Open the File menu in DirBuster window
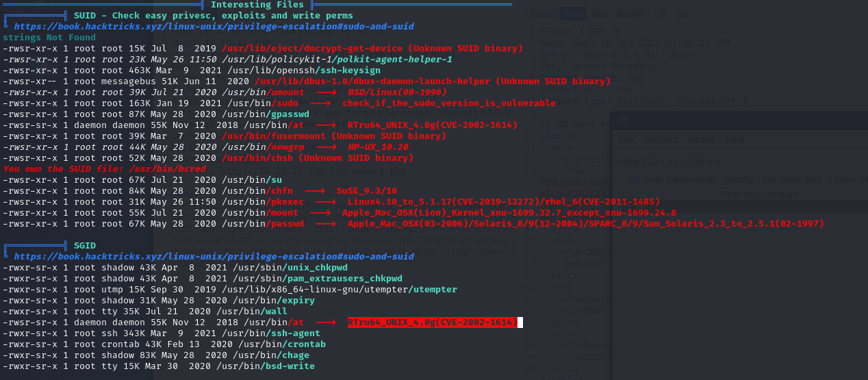Image resolution: width=868 pixels, height=380 pixels. [626, 140]
